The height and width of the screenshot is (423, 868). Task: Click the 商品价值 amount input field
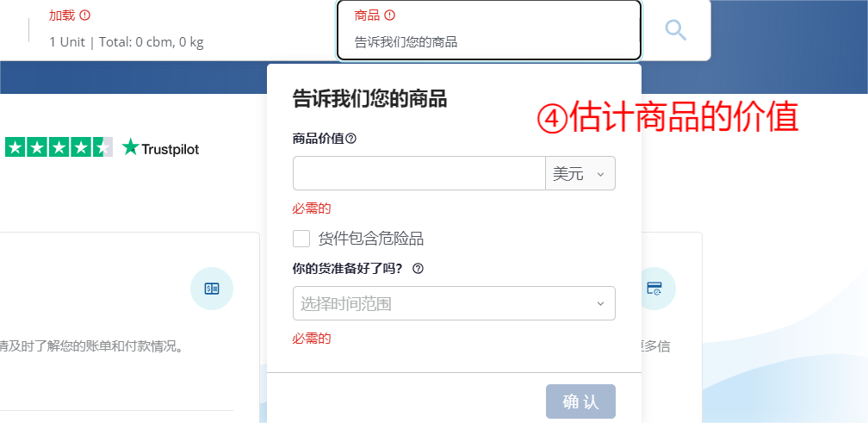coord(419,173)
